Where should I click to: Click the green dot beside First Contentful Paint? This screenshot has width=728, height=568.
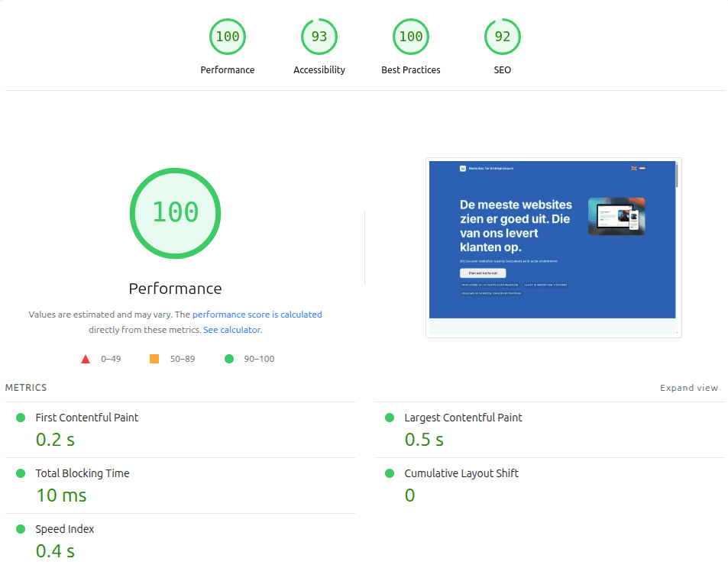[x=22, y=418]
